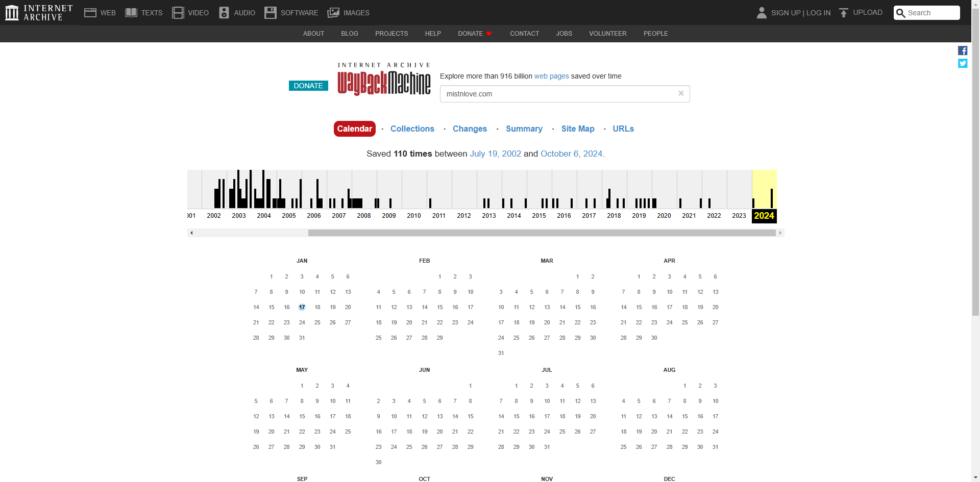Open the 'web pages' link

tap(551, 76)
